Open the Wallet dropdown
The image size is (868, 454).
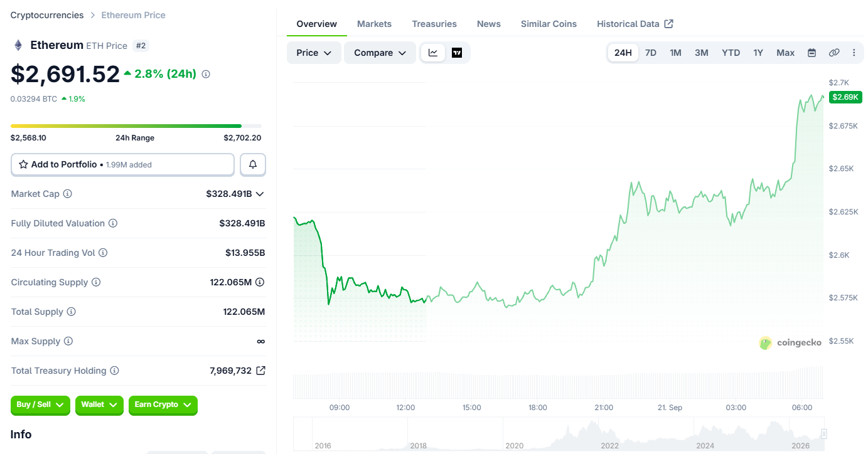click(x=99, y=405)
